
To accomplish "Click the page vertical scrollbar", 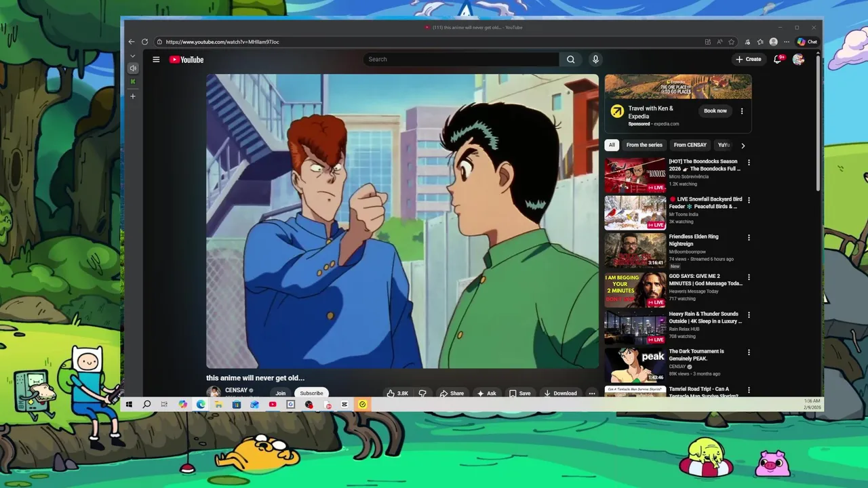I will 818,122.
